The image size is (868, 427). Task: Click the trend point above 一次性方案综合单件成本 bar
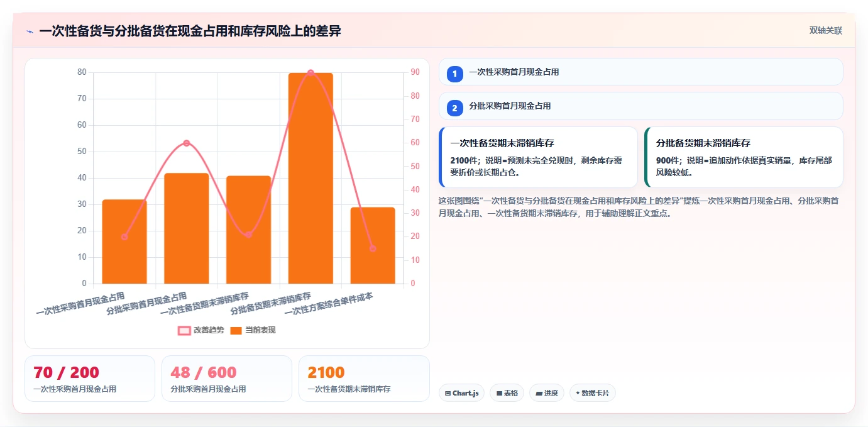coord(373,248)
